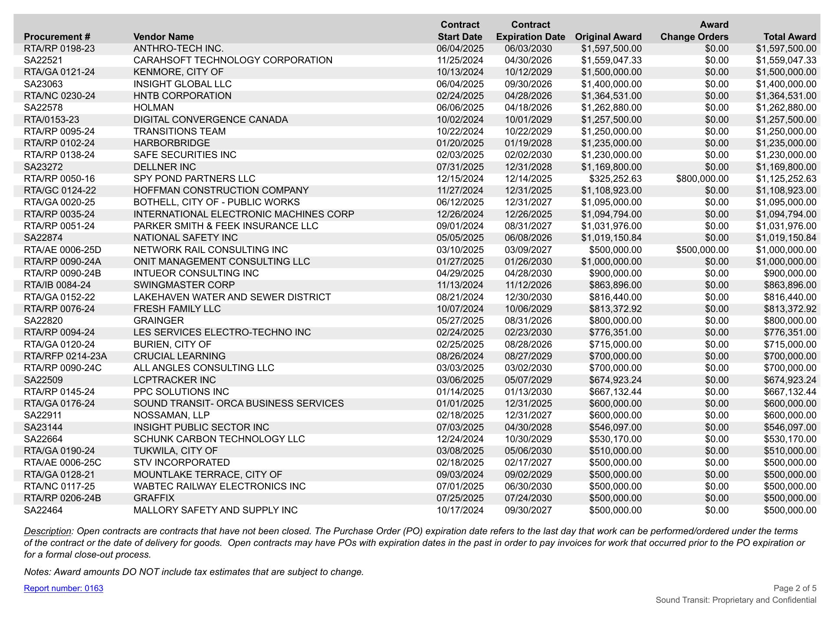Viewport: 833px width, 644px height.
Task: Click the Contract Start Date column header
Action: 459,31
